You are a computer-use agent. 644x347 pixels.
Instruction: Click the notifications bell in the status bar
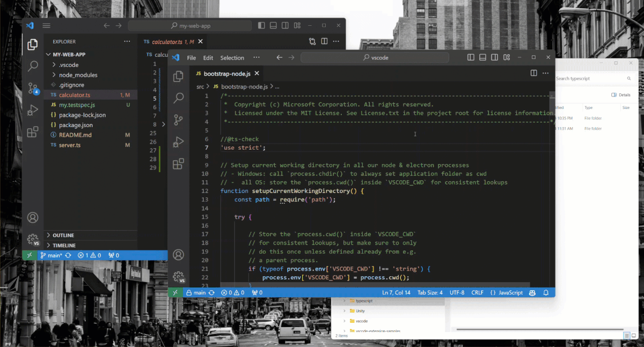[546, 293]
